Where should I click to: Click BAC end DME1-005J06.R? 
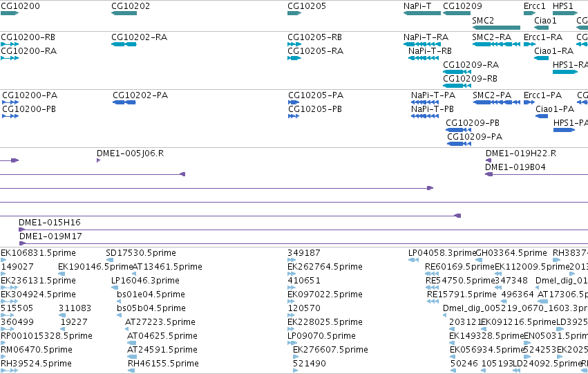[x=130, y=153]
